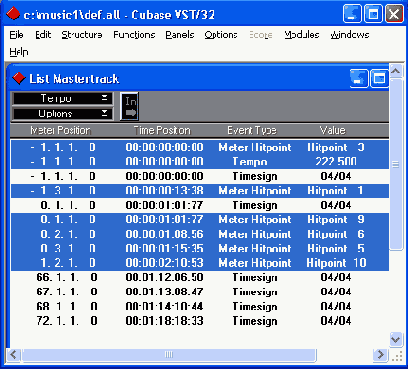Open the Options dropdown in List Mastertrack

coord(62,114)
